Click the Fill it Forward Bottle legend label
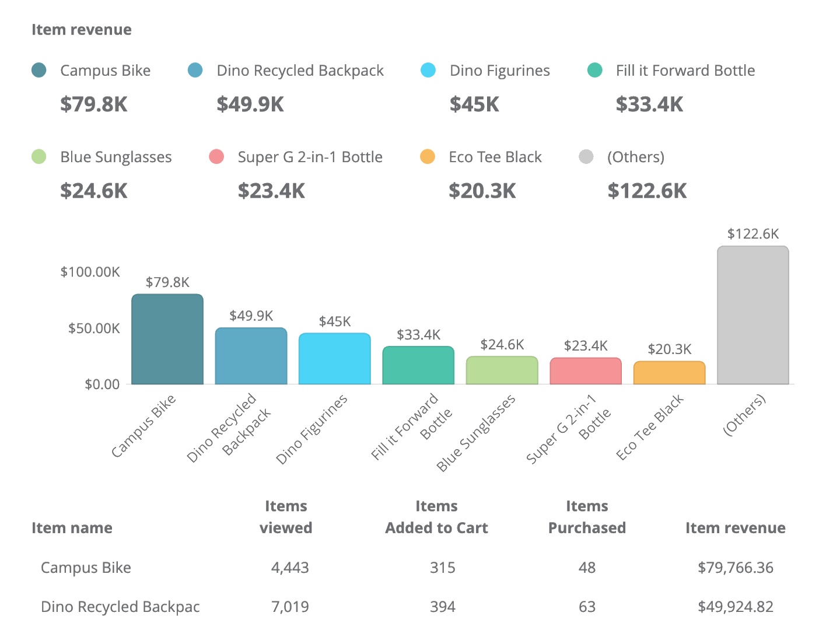The width and height of the screenshot is (840, 630). [685, 71]
